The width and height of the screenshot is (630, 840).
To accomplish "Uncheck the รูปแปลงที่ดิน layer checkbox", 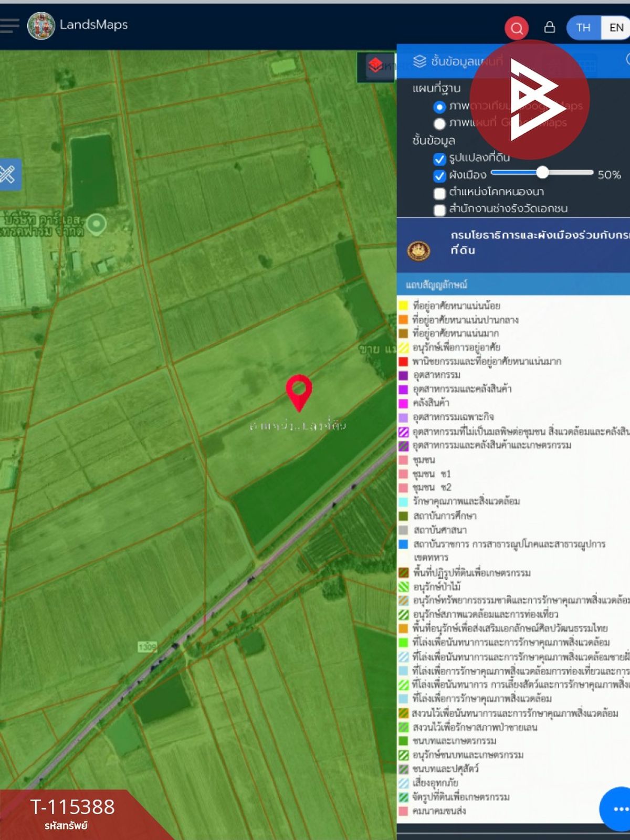I will (440, 159).
